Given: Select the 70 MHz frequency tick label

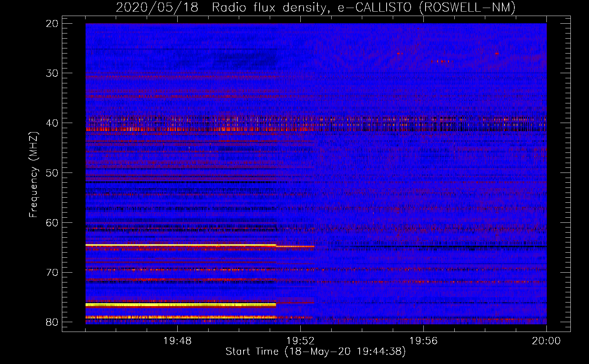Looking at the screenshot, I should 52,272.
